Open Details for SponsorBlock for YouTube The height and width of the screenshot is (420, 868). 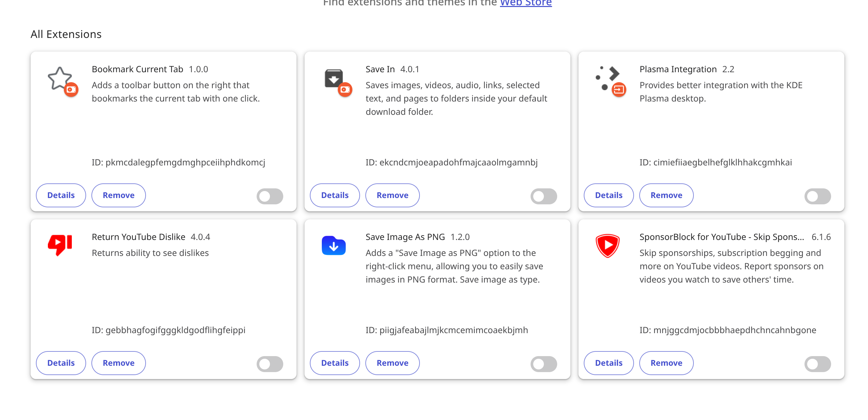609,363
